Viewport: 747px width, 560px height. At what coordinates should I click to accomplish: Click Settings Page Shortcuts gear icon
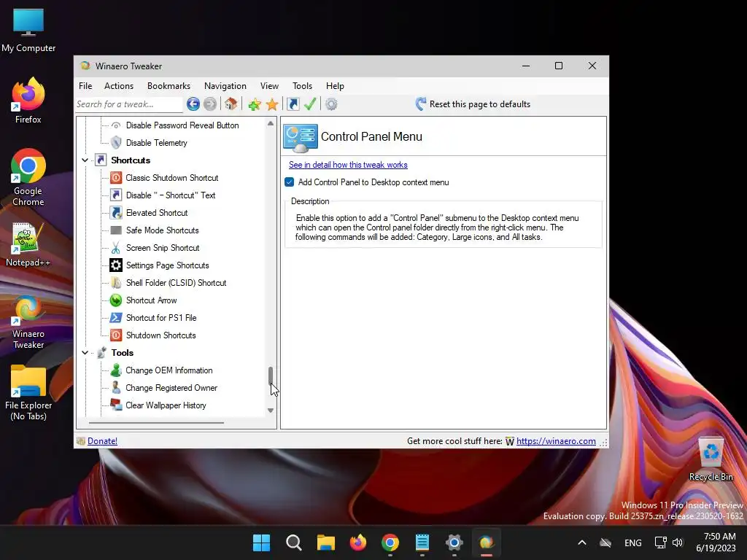click(x=116, y=265)
